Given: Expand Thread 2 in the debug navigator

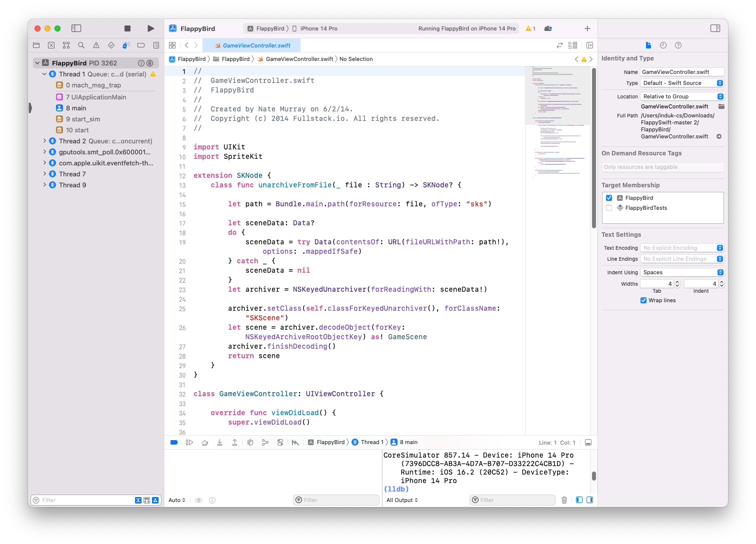Looking at the screenshot, I should tap(44, 141).
